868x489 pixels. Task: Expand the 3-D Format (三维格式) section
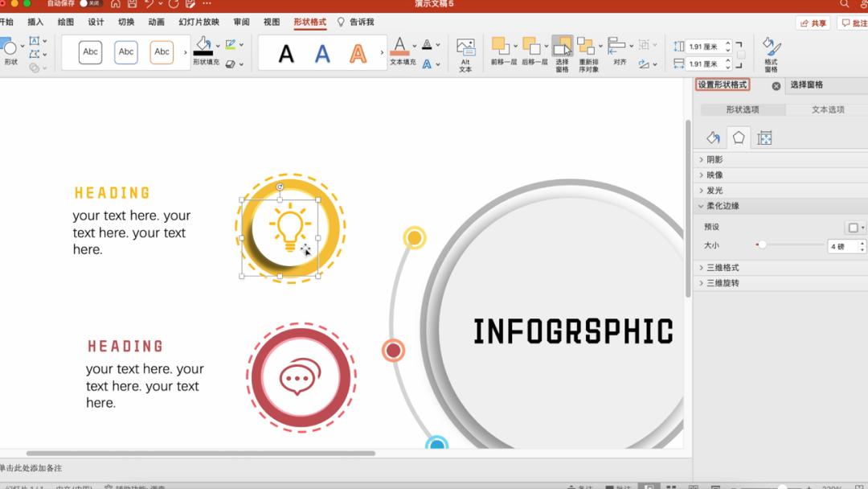[x=722, y=268]
